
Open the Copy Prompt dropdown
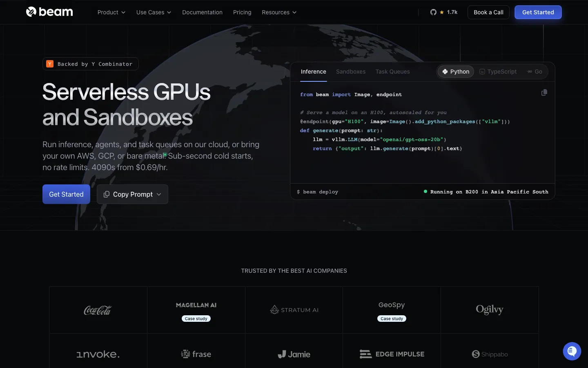132,194
